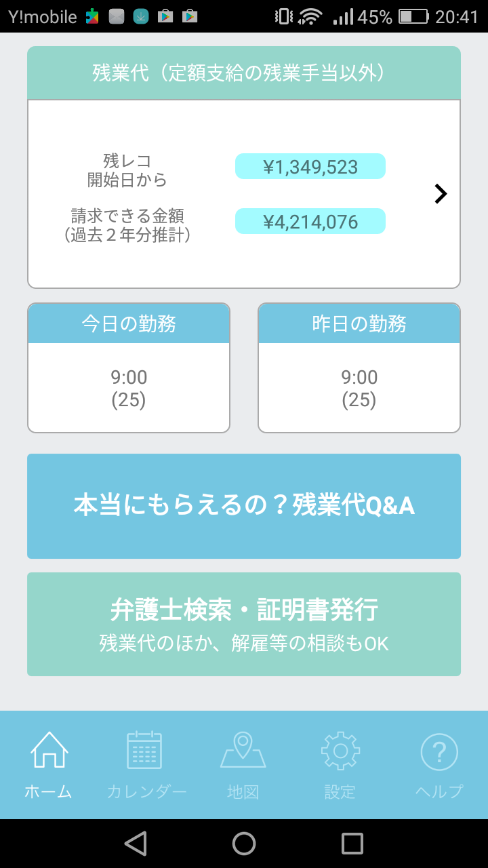Screen dimensions: 488x868
Task: Tap the ¥1,349,523 amount field
Action: 310,167
